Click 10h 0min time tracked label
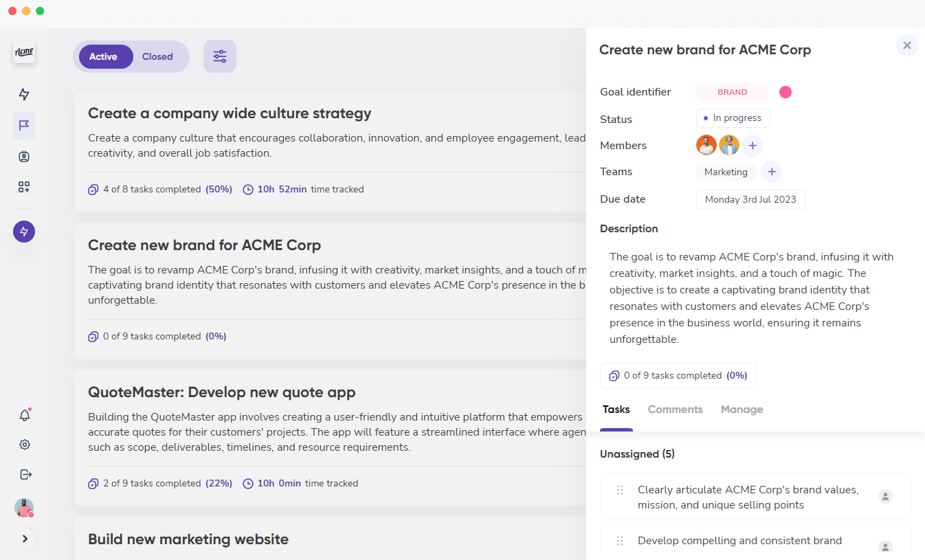The width and height of the screenshot is (925, 560). pyautogui.click(x=300, y=483)
